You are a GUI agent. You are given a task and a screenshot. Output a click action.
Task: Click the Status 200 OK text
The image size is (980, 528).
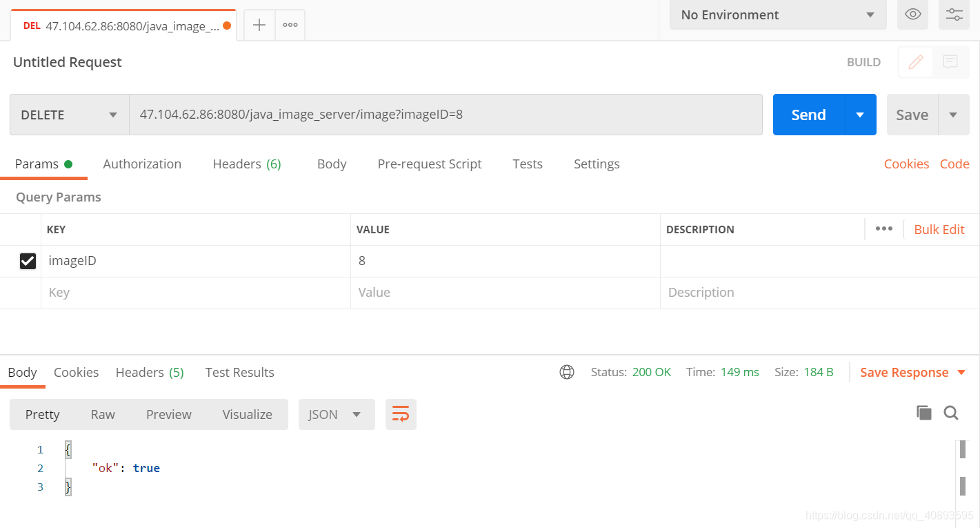pyautogui.click(x=631, y=372)
